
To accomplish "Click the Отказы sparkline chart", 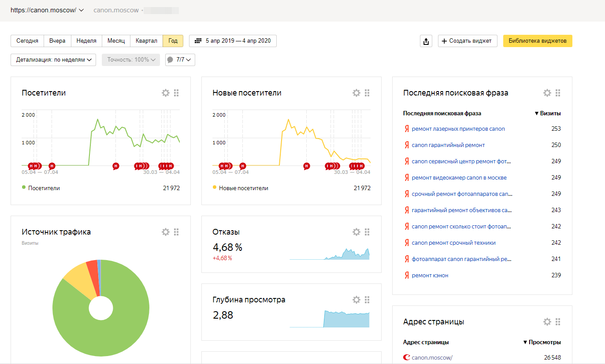I will tap(329, 254).
